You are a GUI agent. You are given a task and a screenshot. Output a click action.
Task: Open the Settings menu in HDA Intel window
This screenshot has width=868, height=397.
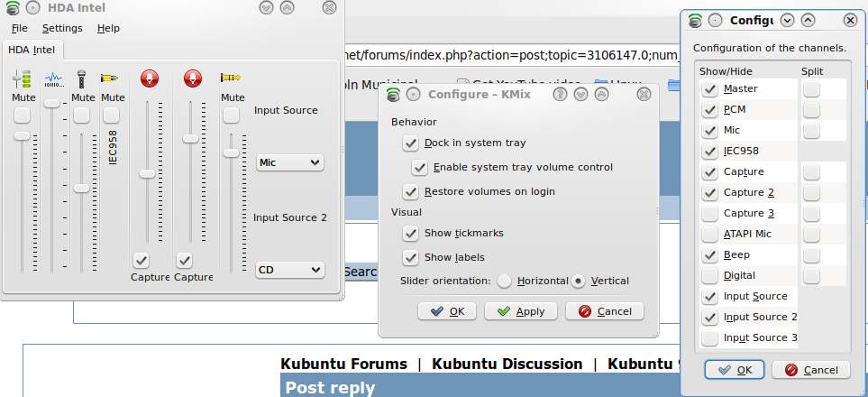(61, 28)
